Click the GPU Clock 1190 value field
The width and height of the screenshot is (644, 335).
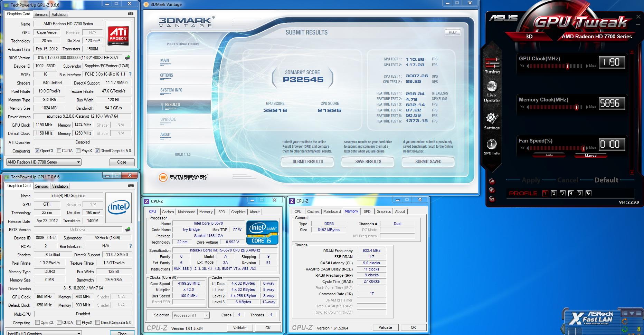(x=612, y=62)
